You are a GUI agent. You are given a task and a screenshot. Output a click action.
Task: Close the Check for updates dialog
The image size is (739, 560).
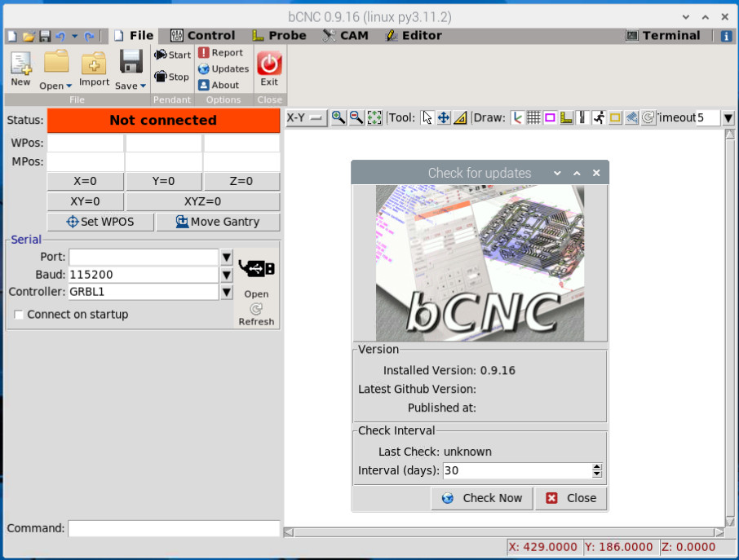click(x=571, y=498)
